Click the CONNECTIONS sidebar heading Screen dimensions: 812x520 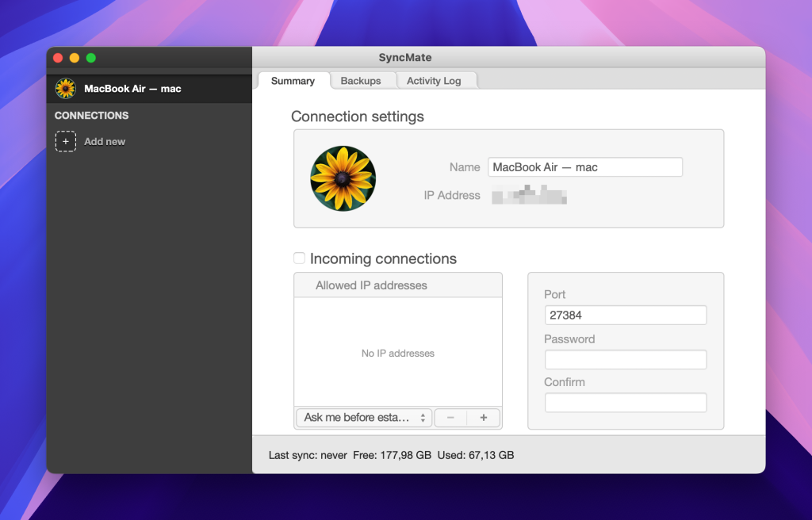(x=92, y=116)
